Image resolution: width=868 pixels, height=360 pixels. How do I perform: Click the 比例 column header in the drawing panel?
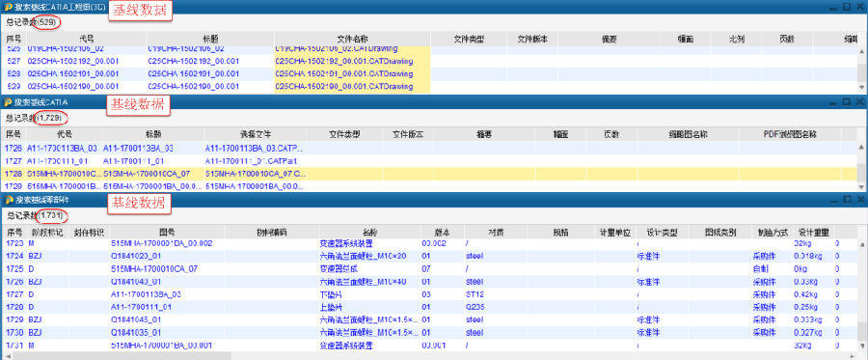pyautogui.click(x=736, y=39)
